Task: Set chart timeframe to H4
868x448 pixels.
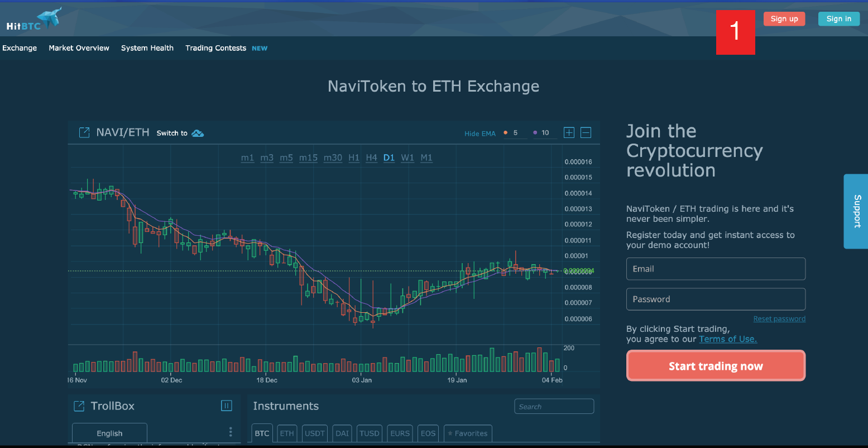Action: 372,158
